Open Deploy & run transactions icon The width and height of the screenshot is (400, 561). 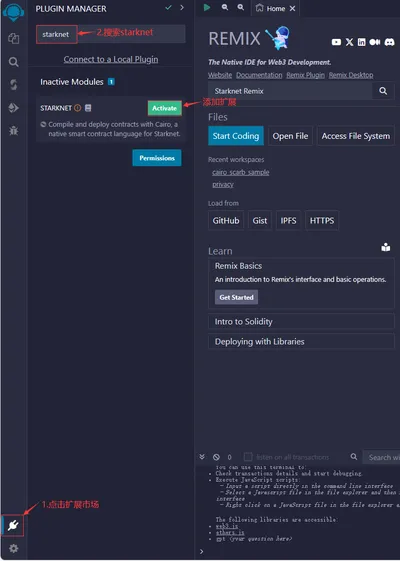click(14, 108)
